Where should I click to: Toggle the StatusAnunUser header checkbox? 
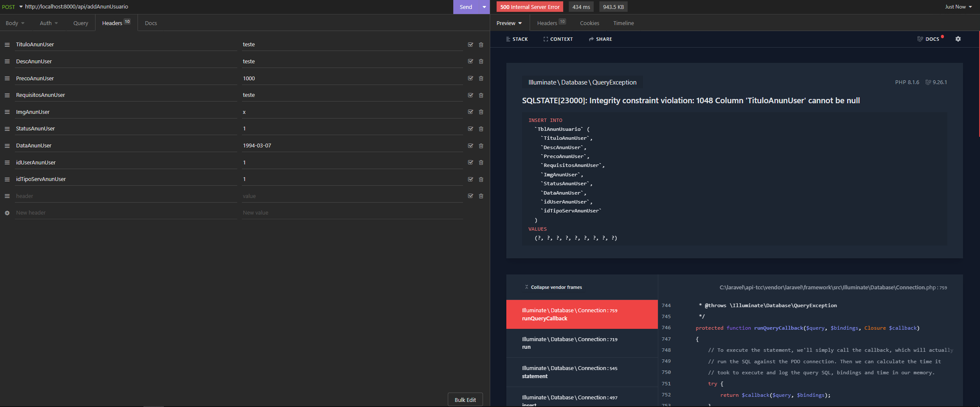[x=470, y=128]
